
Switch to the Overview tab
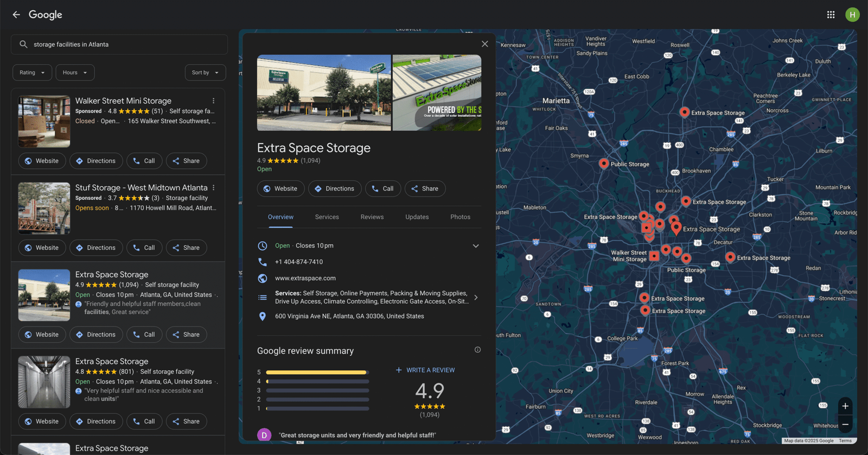coord(280,217)
